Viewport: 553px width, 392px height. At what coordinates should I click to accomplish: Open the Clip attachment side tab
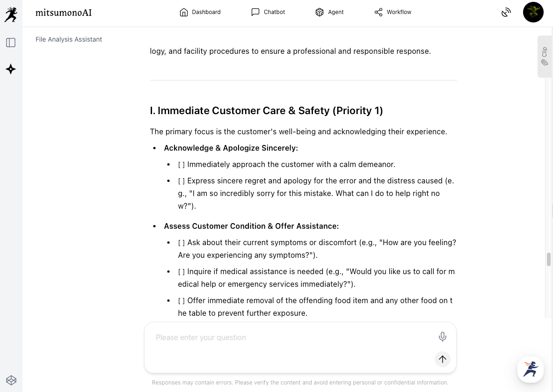coord(545,56)
